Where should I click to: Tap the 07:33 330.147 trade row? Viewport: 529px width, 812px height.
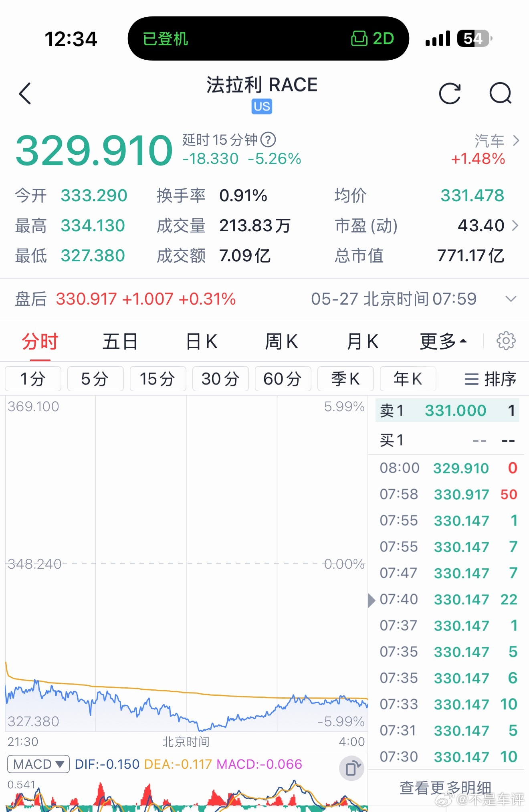(448, 704)
